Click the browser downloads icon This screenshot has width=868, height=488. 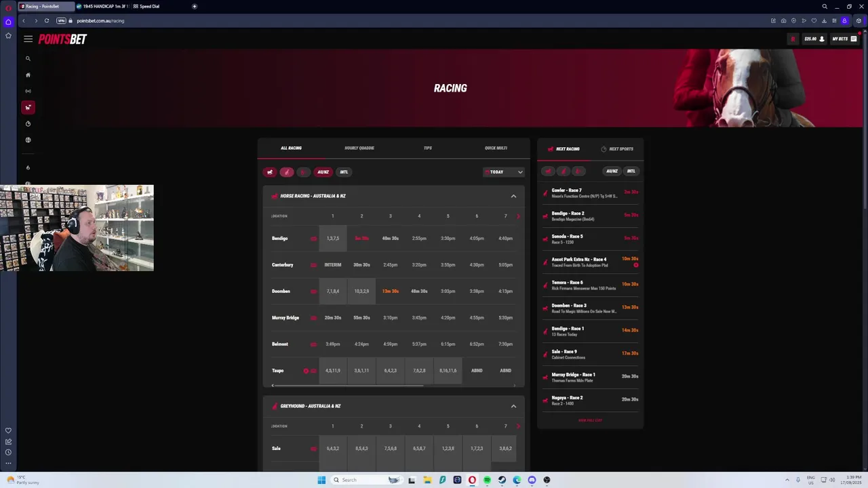coord(824,21)
